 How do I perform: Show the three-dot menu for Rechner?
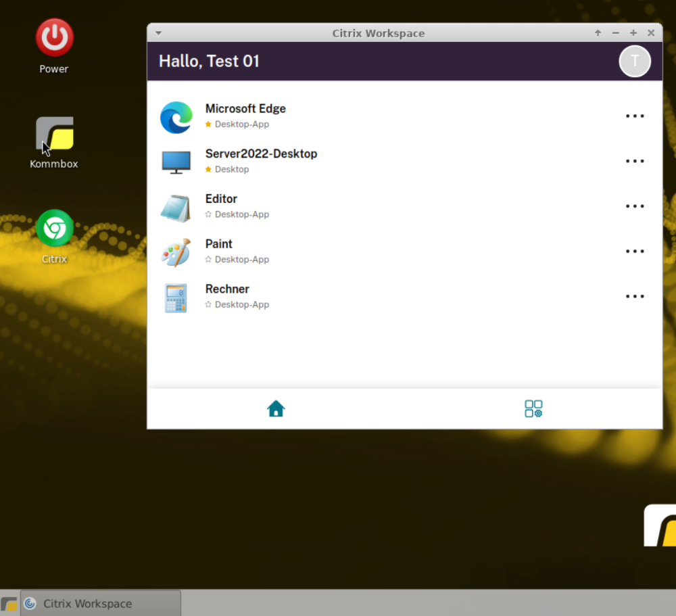point(635,297)
